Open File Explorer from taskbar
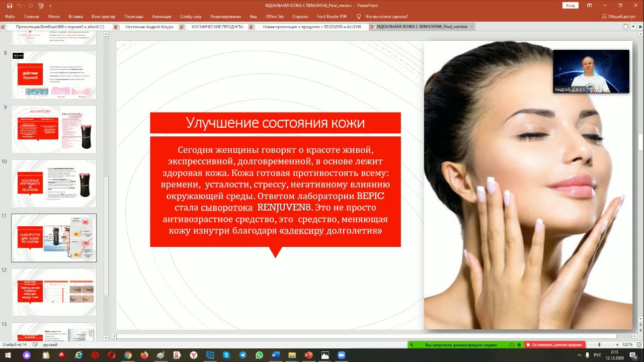The width and height of the screenshot is (644, 362). 292,355
